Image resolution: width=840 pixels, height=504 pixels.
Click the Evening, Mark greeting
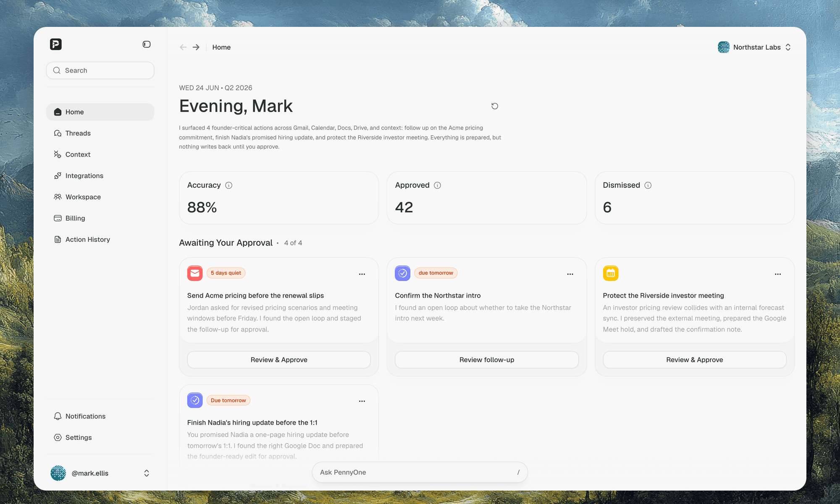(236, 106)
